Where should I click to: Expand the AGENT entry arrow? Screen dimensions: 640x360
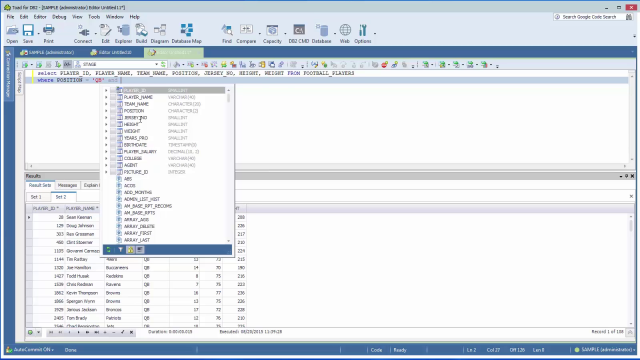click(x=106, y=165)
